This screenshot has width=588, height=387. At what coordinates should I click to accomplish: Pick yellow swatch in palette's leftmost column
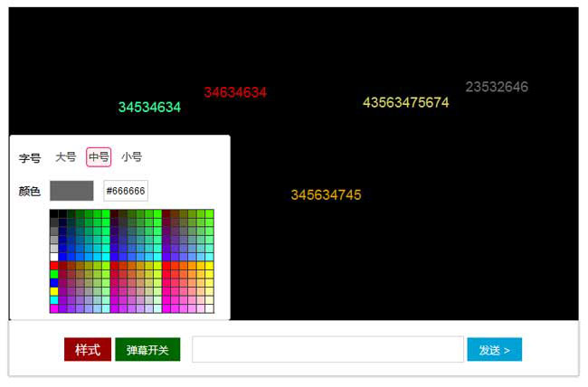(54, 291)
